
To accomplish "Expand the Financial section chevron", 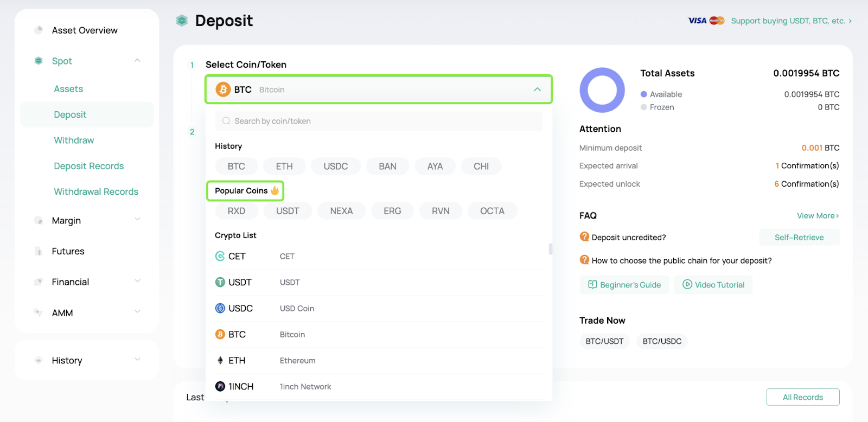I will 137,281.
